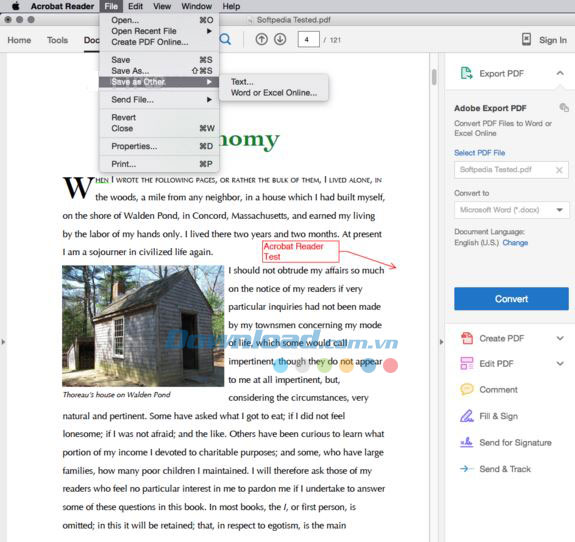Click the Create PDF icon
The height and width of the screenshot is (542, 575).
(x=467, y=338)
